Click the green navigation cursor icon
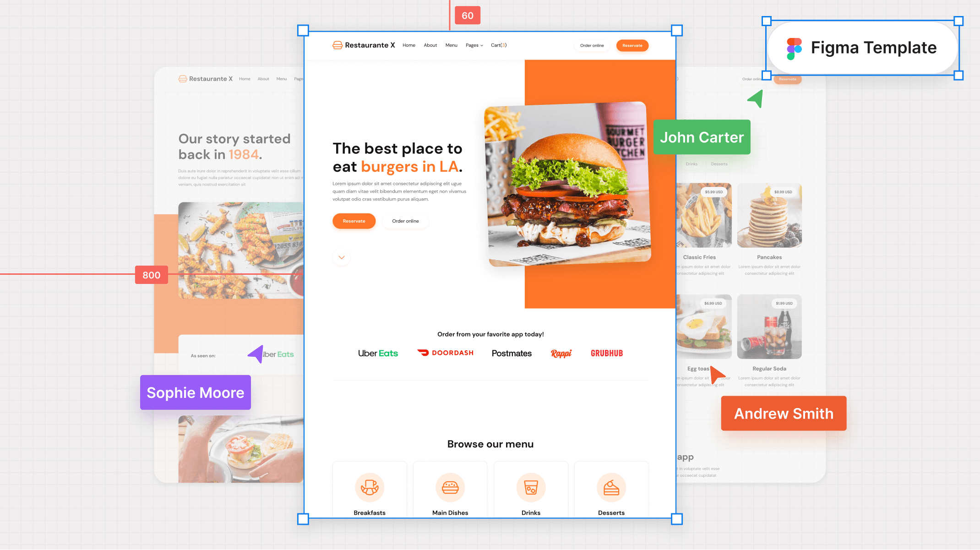This screenshot has width=980, height=550. 755,99
